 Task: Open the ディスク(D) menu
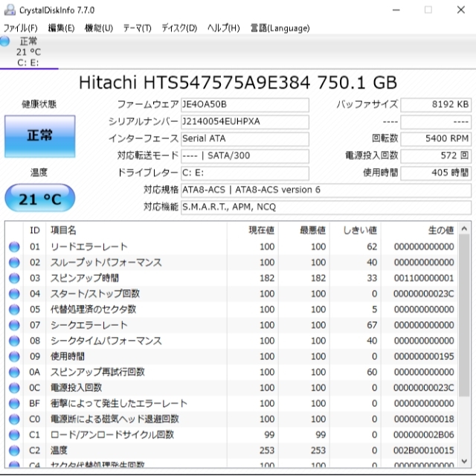coord(179,28)
